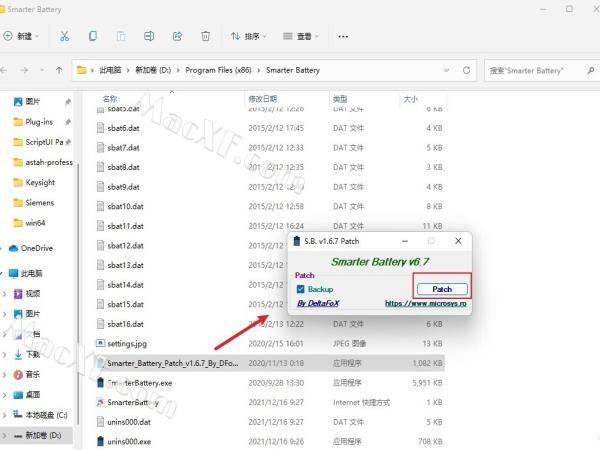Click battery icon in patch dialog title

tap(297, 241)
